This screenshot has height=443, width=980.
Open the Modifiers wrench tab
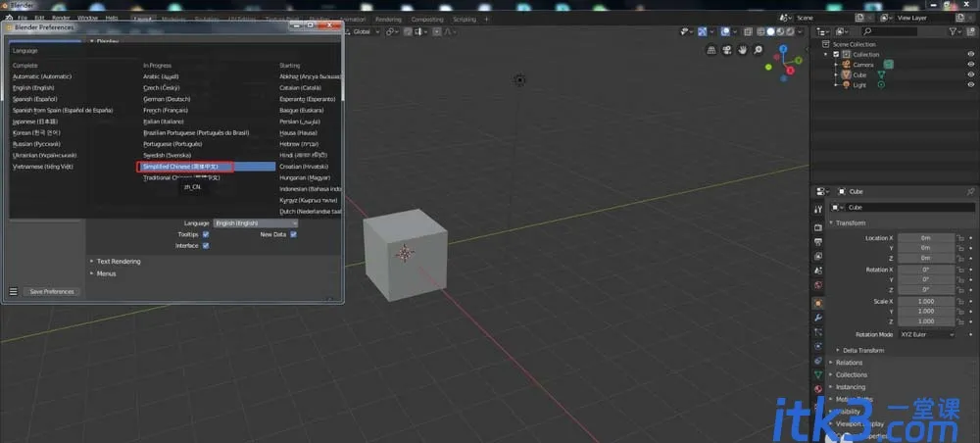818,318
